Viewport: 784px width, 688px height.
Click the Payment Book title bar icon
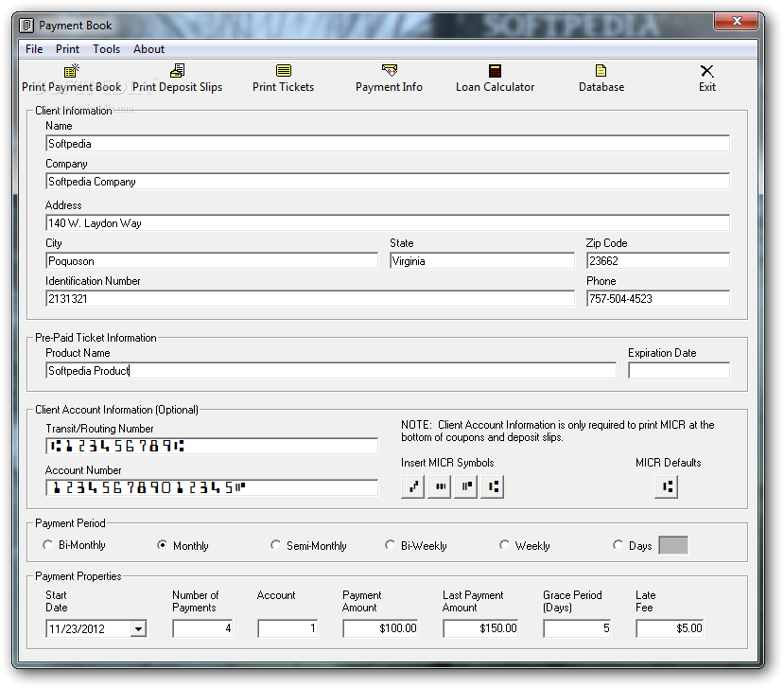[26, 25]
